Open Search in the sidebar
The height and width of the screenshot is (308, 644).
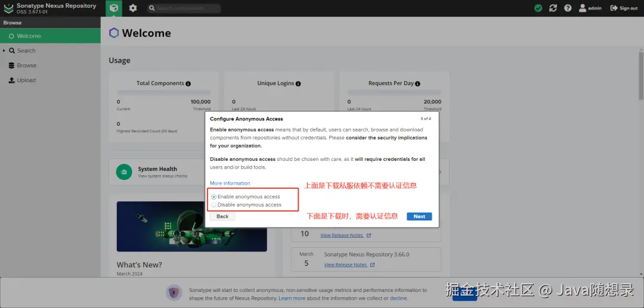click(x=26, y=51)
